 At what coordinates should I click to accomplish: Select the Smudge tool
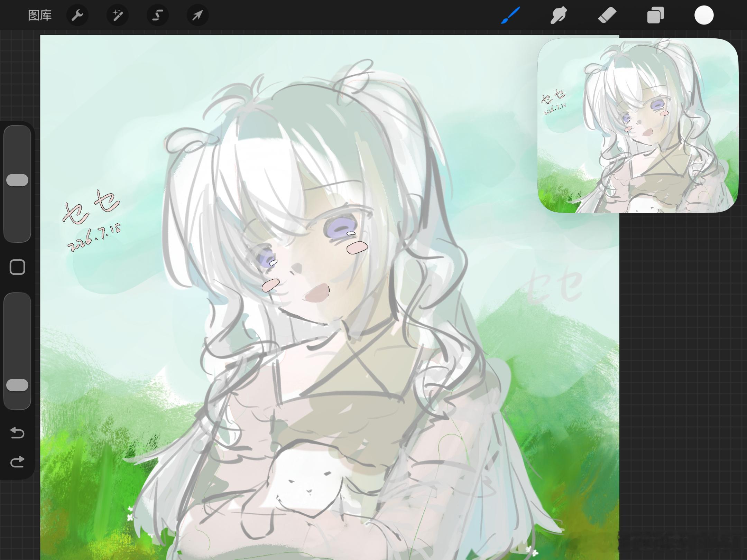point(559,16)
